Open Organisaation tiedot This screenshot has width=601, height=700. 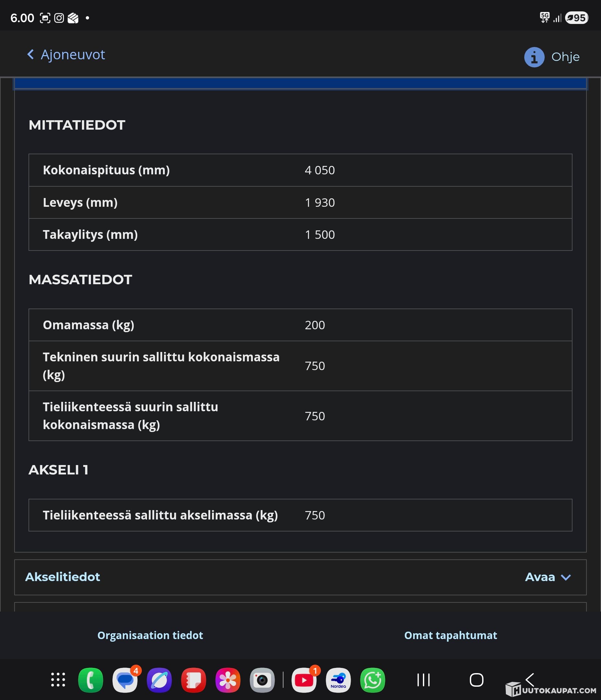click(x=150, y=635)
